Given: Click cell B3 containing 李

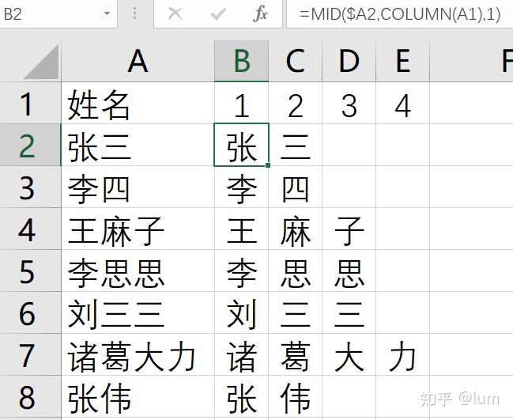Looking at the screenshot, I should pos(241,187).
